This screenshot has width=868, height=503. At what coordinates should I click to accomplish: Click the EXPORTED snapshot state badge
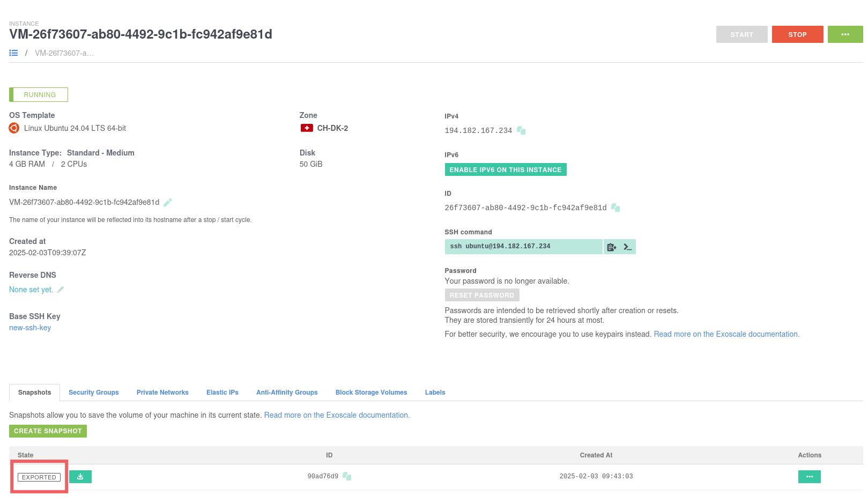[x=39, y=477]
